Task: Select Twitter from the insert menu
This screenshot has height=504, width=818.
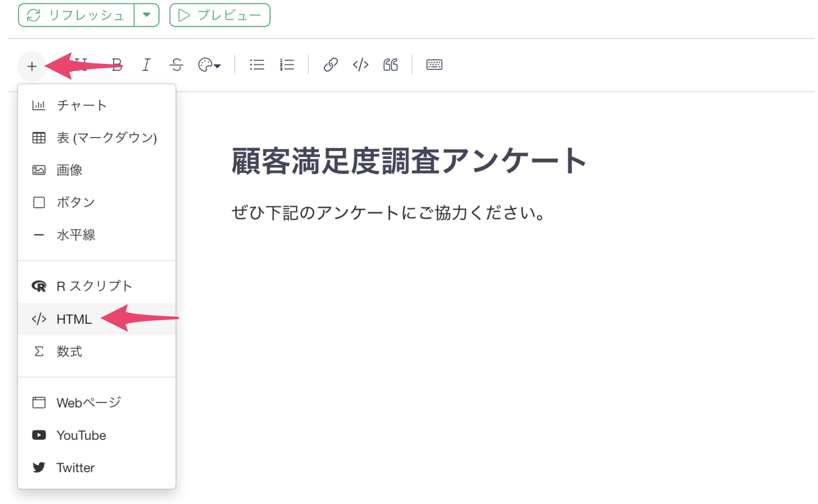Action: coord(97,467)
